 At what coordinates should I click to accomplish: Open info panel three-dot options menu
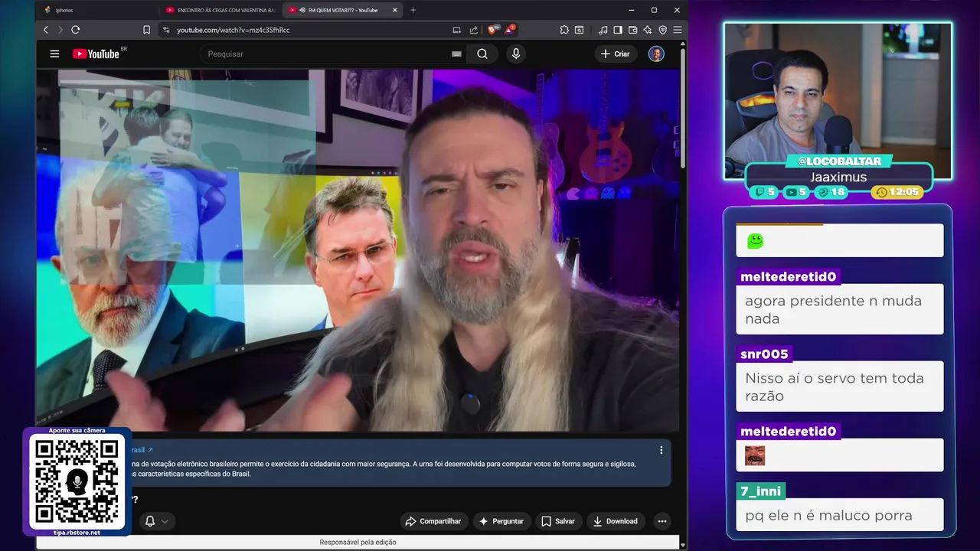tap(661, 450)
